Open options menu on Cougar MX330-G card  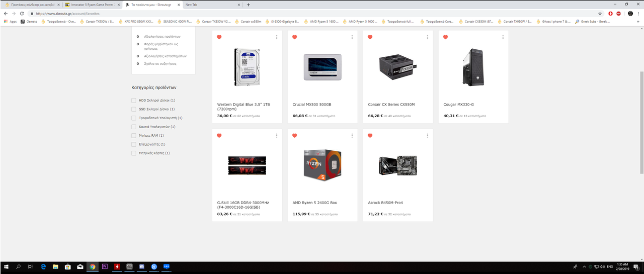503,37
